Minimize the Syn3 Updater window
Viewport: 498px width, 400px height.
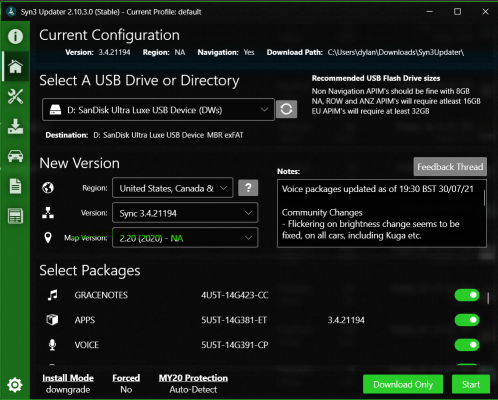pyautogui.click(x=430, y=12)
